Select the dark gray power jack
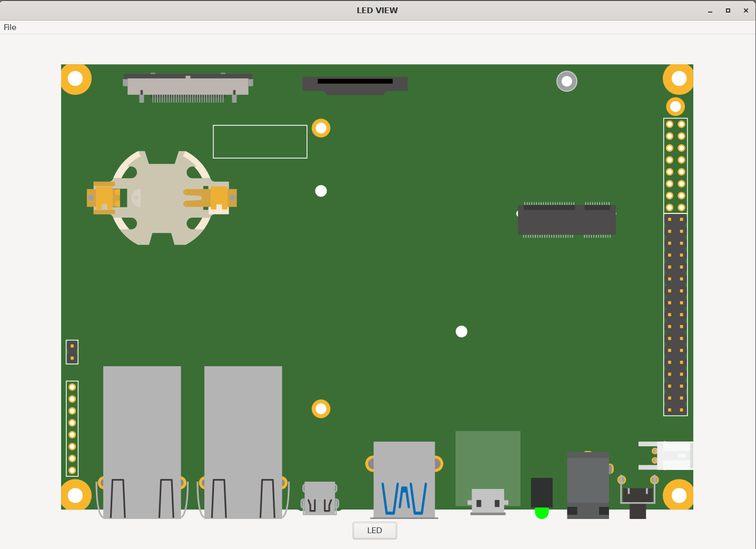Image resolution: width=756 pixels, height=549 pixels. click(588, 484)
